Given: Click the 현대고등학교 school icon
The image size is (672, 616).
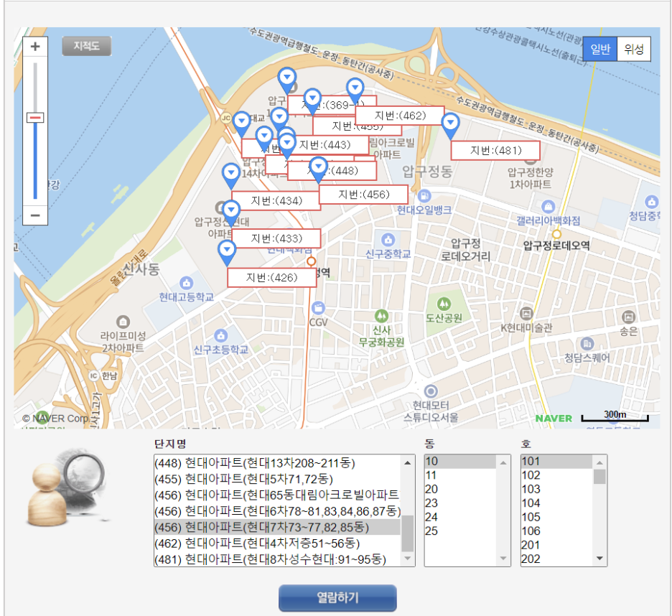Looking at the screenshot, I should click(186, 283).
